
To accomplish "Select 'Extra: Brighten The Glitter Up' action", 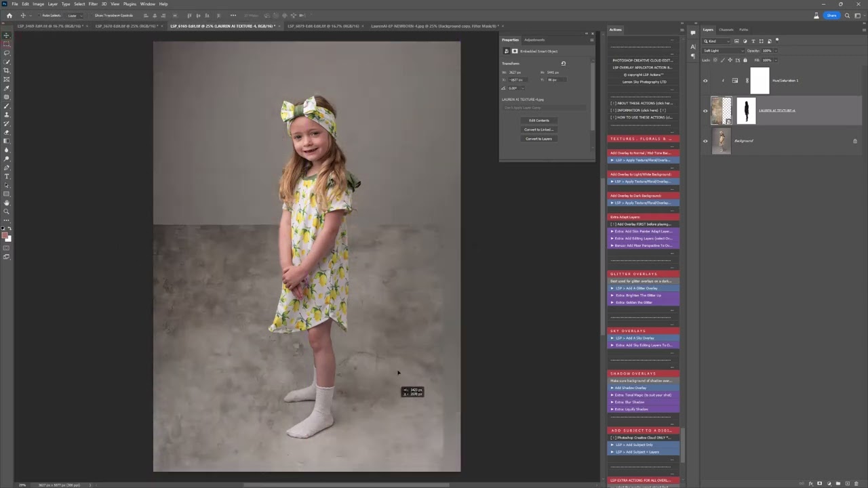I will coord(644,296).
